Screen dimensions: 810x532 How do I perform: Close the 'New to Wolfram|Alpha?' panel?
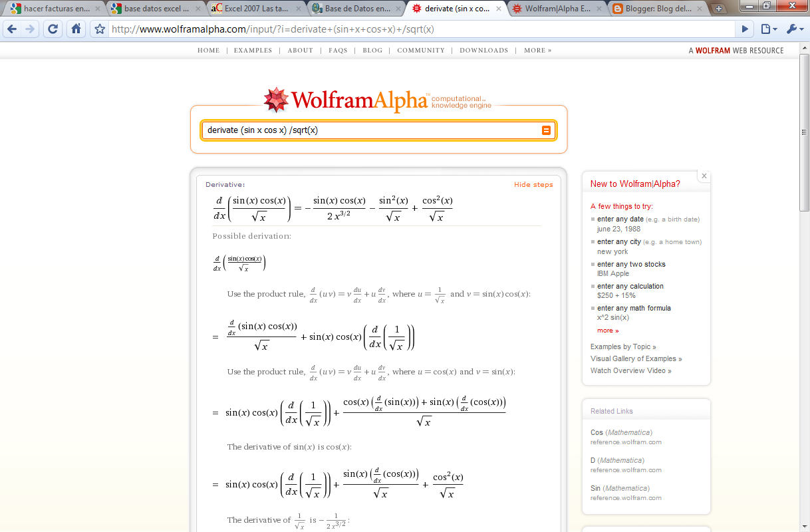point(704,176)
